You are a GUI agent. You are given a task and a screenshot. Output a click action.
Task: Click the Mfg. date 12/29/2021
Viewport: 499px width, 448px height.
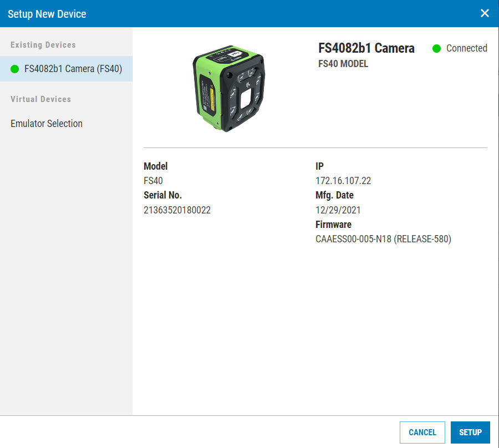point(338,210)
